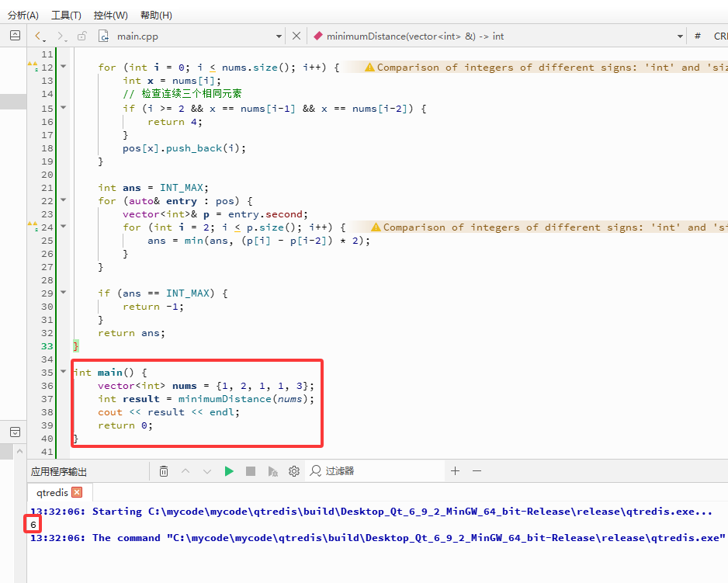Viewport: 728px width, 583px height.
Task: Decrease output font with minus button
Action: [x=477, y=471]
